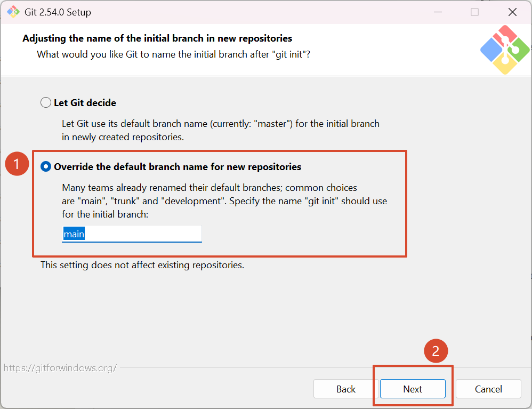Viewport: 532px width, 409px height.
Task: Click the "Git 2.54.0 Setup" title bar text
Action: [58, 12]
